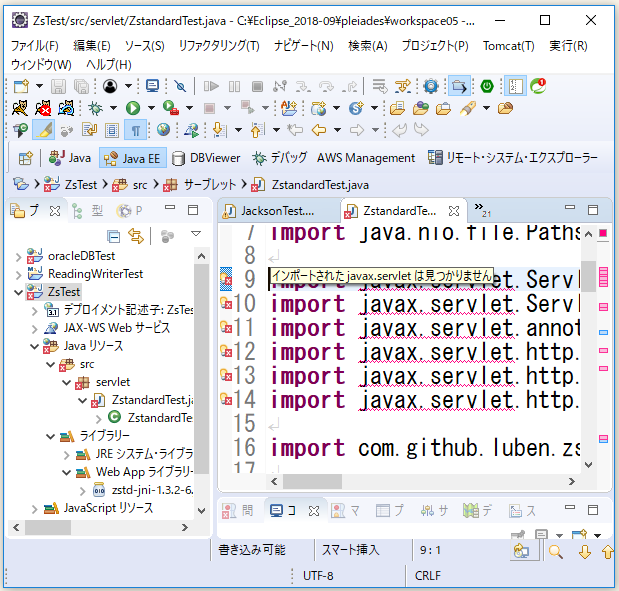Collapse the ZsTest project node

pyautogui.click(x=18, y=293)
